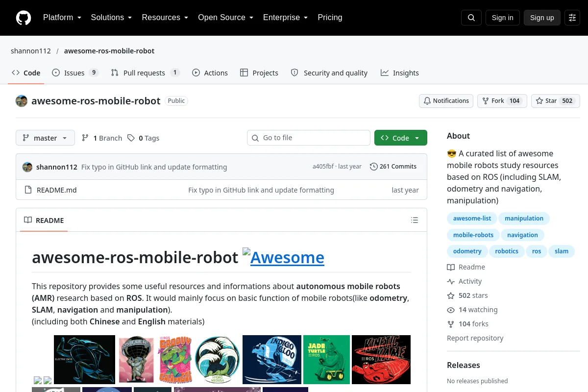Screen dimensions: 588x392
Task: Open Releases heading link
Action: [464, 365]
